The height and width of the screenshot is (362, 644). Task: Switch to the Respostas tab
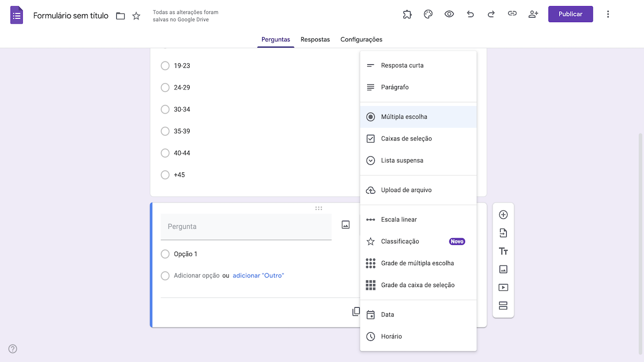(315, 39)
